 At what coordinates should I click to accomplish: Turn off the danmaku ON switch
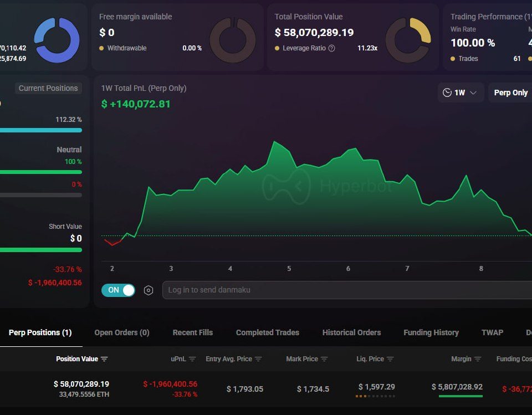pyautogui.click(x=118, y=290)
